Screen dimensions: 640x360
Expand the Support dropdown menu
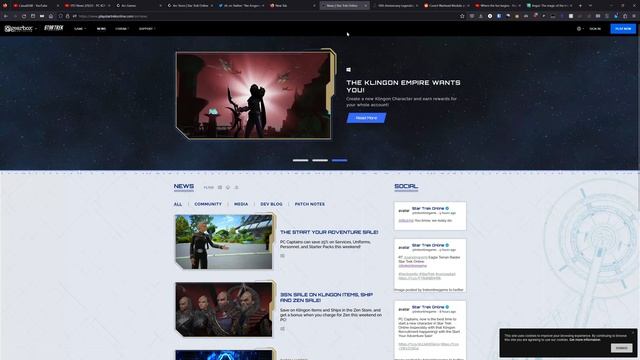(147, 29)
